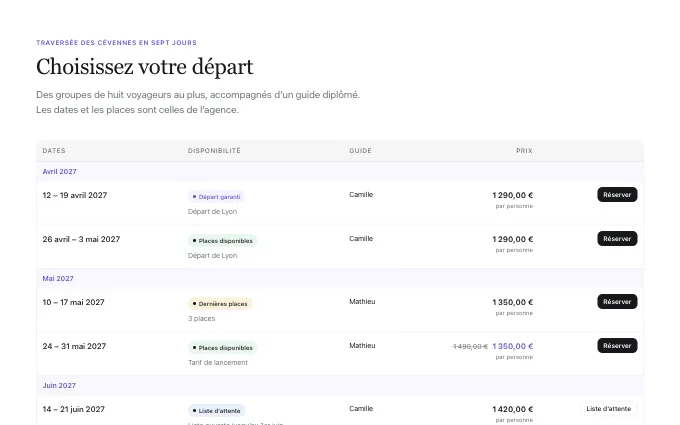Select the discounted 1 350,00 € price
The height and width of the screenshot is (425, 680).
click(513, 346)
